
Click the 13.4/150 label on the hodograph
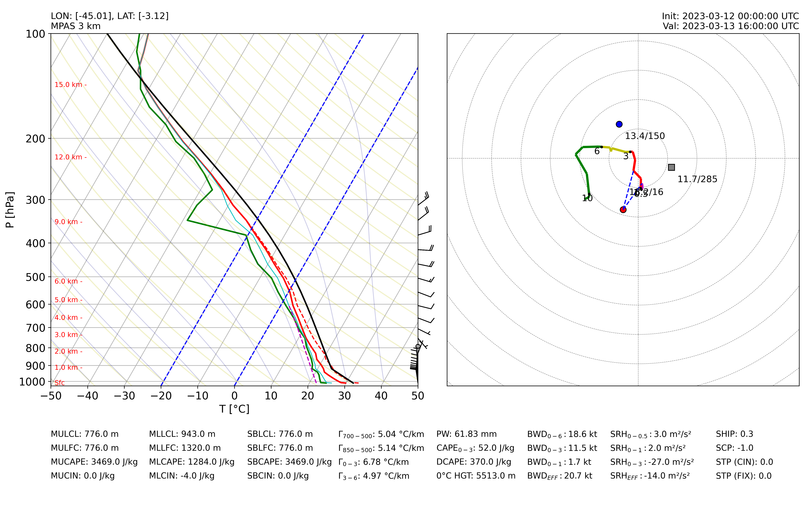pos(645,136)
